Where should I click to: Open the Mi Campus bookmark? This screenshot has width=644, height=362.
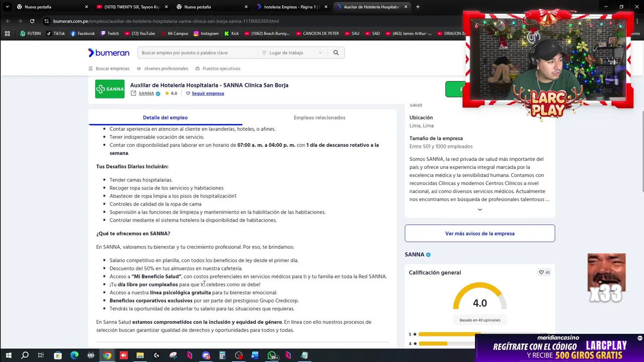(x=174, y=34)
